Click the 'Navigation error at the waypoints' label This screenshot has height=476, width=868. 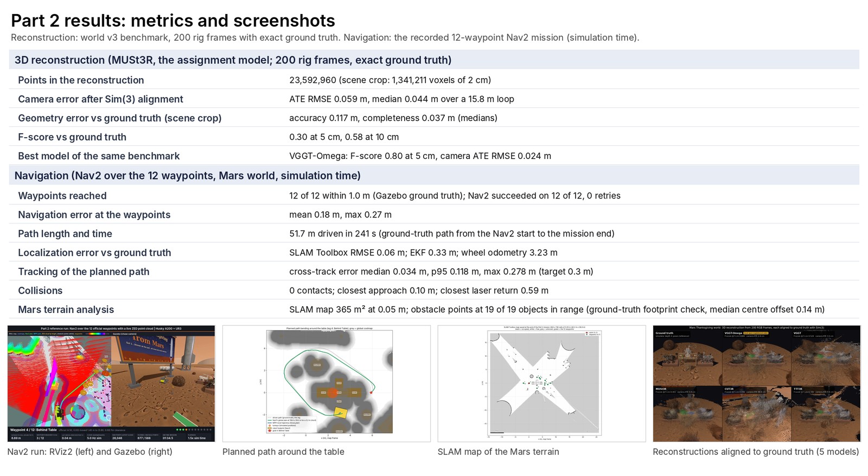point(94,215)
